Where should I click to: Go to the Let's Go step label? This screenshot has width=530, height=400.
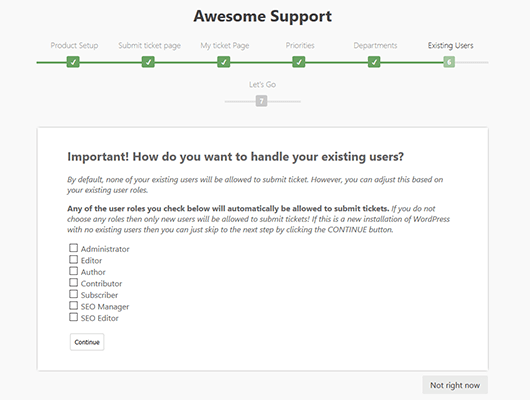[x=262, y=84]
